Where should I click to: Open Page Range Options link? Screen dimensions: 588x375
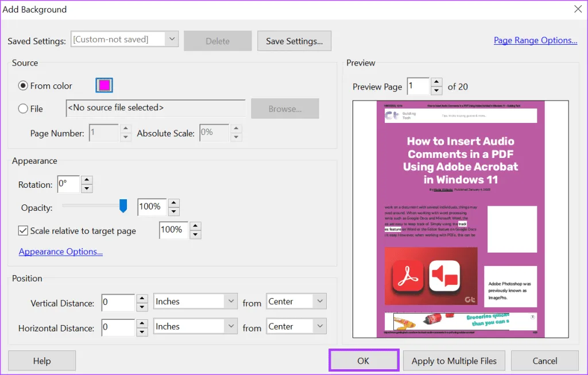[x=535, y=40]
